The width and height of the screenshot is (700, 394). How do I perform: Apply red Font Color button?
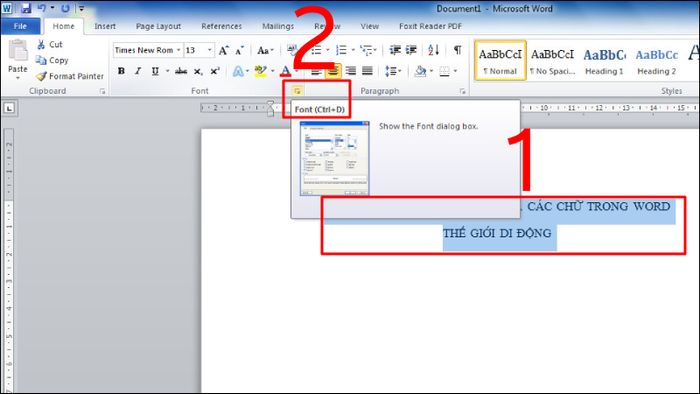(285, 71)
